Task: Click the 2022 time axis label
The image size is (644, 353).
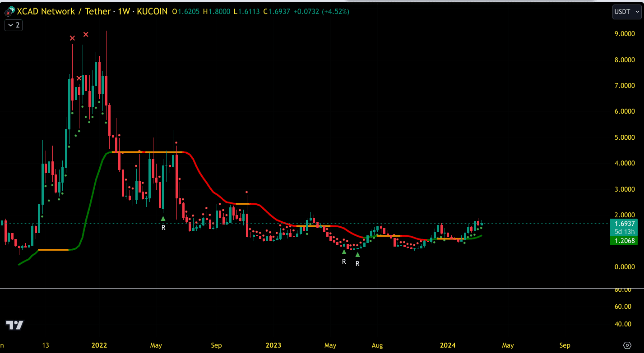Action: coord(99,345)
